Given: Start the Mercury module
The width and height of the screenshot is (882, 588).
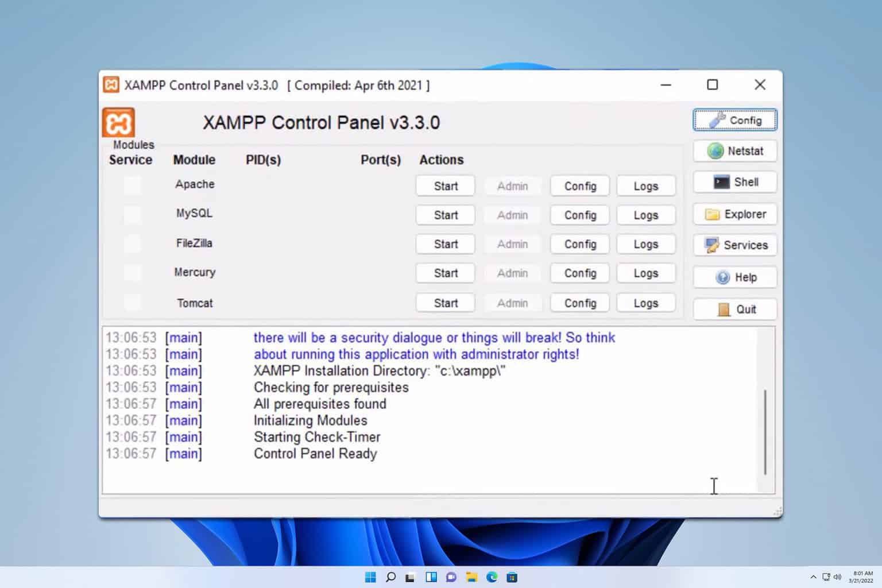Looking at the screenshot, I should pyautogui.click(x=446, y=273).
